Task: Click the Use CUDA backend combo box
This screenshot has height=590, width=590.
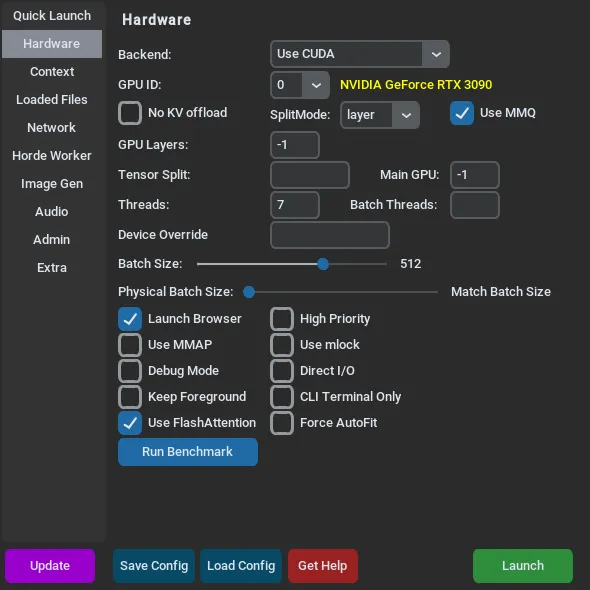Action: click(359, 54)
